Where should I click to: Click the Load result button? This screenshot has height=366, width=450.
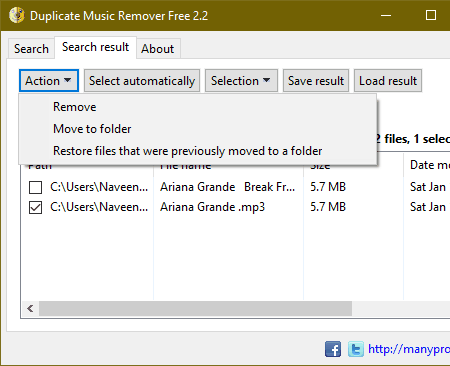tap(388, 81)
